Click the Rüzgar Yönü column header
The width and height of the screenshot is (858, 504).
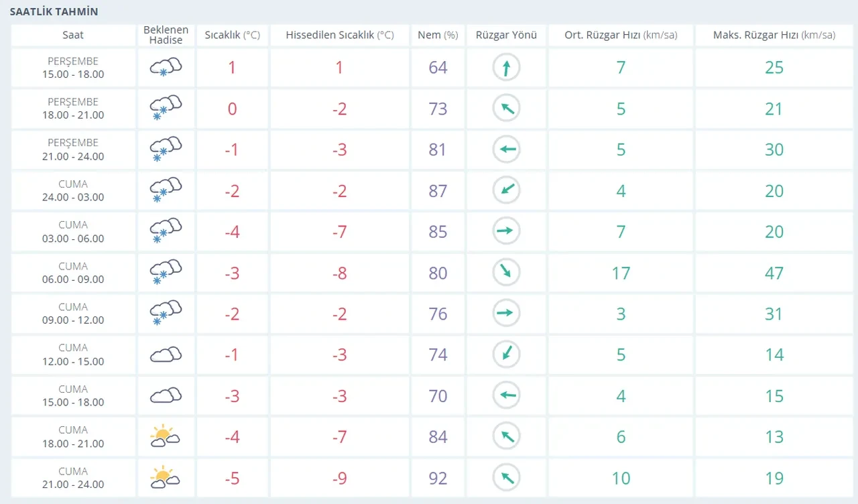[x=506, y=36]
